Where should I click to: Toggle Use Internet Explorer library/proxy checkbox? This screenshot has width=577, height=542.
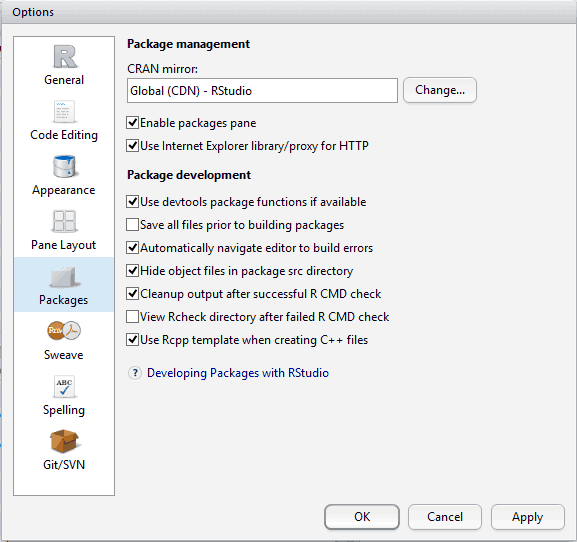[x=132, y=146]
